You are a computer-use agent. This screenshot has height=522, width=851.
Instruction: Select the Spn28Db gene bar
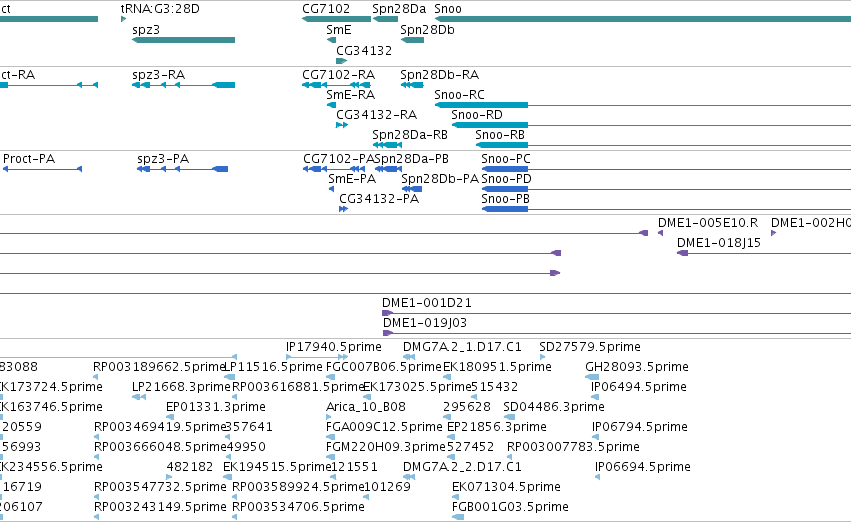click(413, 40)
